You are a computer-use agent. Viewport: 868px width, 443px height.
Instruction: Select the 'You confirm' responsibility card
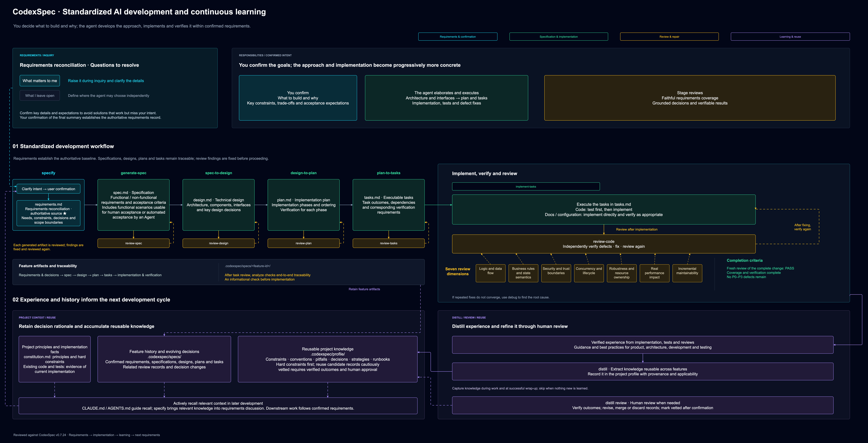click(298, 98)
